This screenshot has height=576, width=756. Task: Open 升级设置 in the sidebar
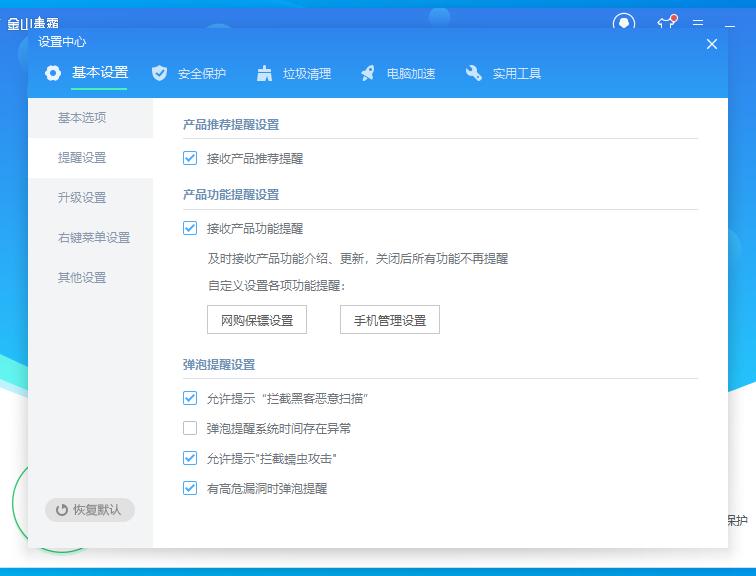[91, 198]
